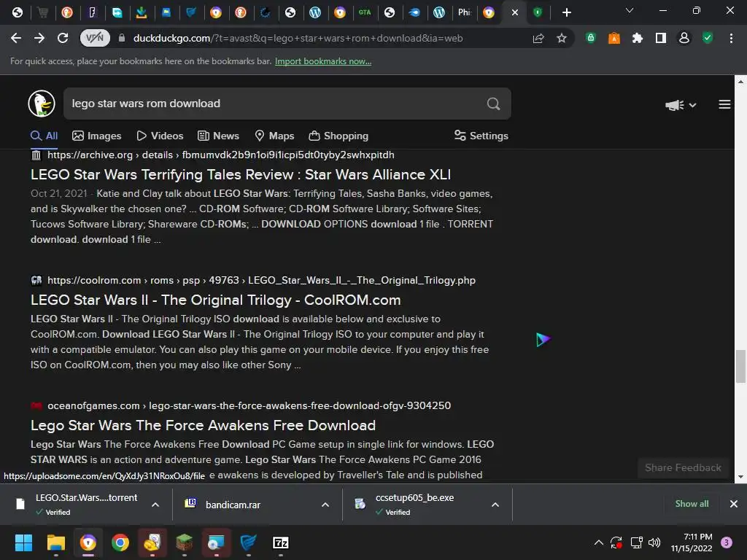Open the user profile menu

tap(684, 38)
